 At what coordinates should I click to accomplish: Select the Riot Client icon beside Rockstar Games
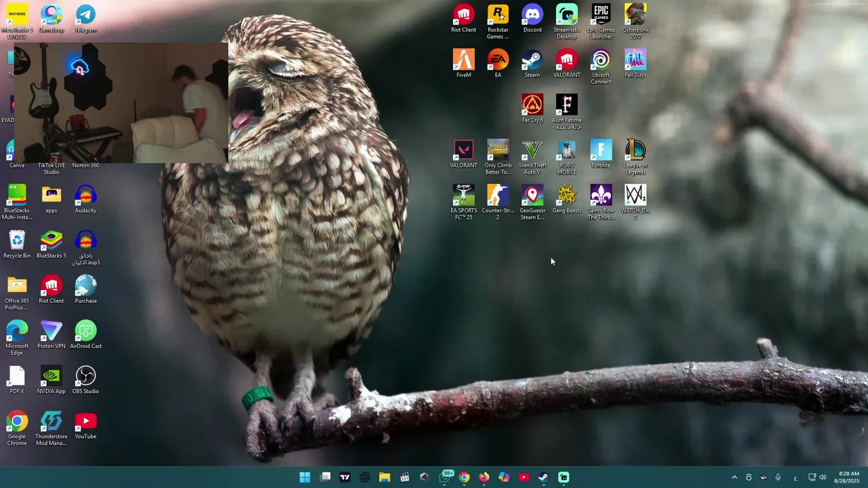click(x=464, y=18)
